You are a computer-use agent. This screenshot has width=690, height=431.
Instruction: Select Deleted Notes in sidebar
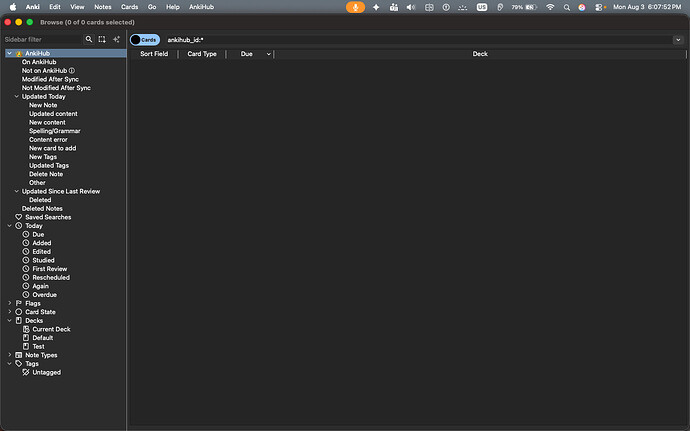(x=42, y=208)
